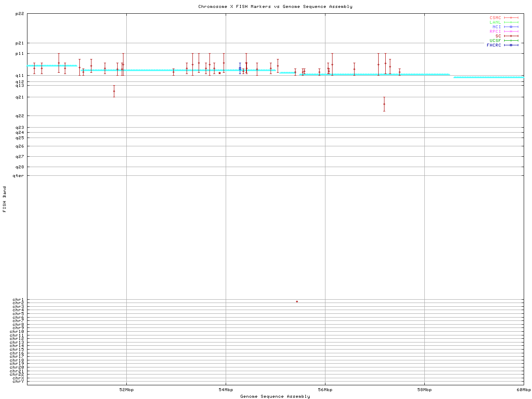Image resolution: width=532 pixels, height=399 pixels.
Task: Click the 'FISH Band' y-axis title
Action: click(x=5, y=199)
